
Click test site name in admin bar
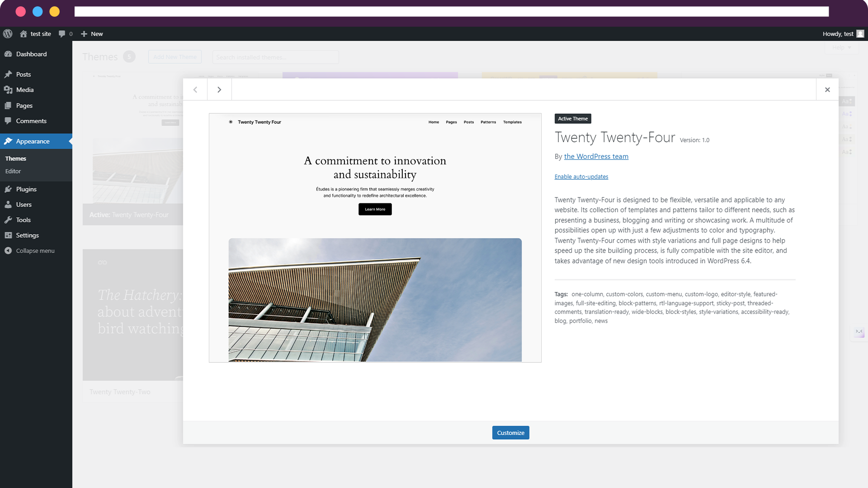[x=41, y=34]
